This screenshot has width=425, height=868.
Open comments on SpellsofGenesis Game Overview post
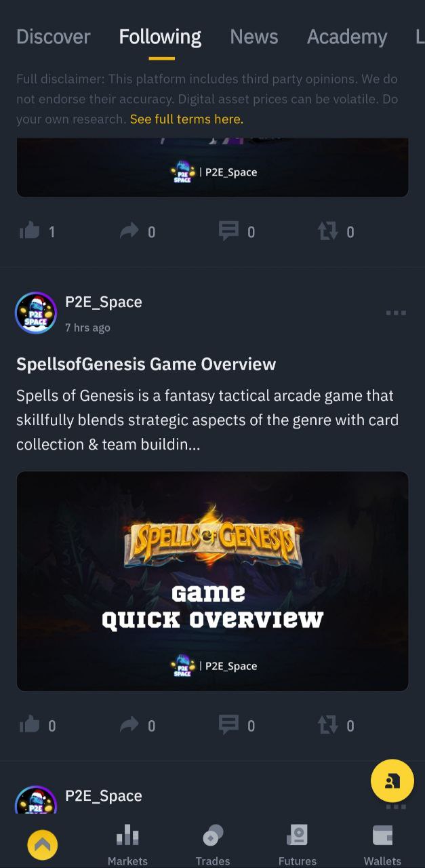point(228,725)
